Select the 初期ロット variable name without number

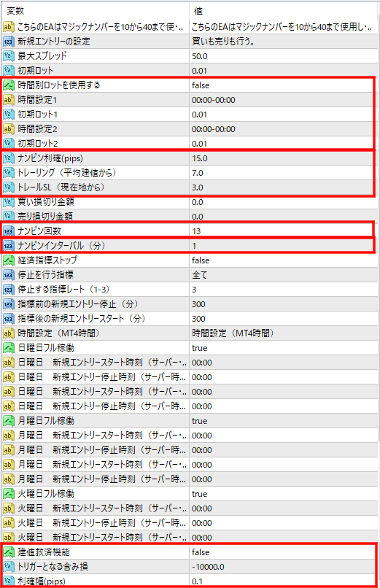(x=36, y=71)
